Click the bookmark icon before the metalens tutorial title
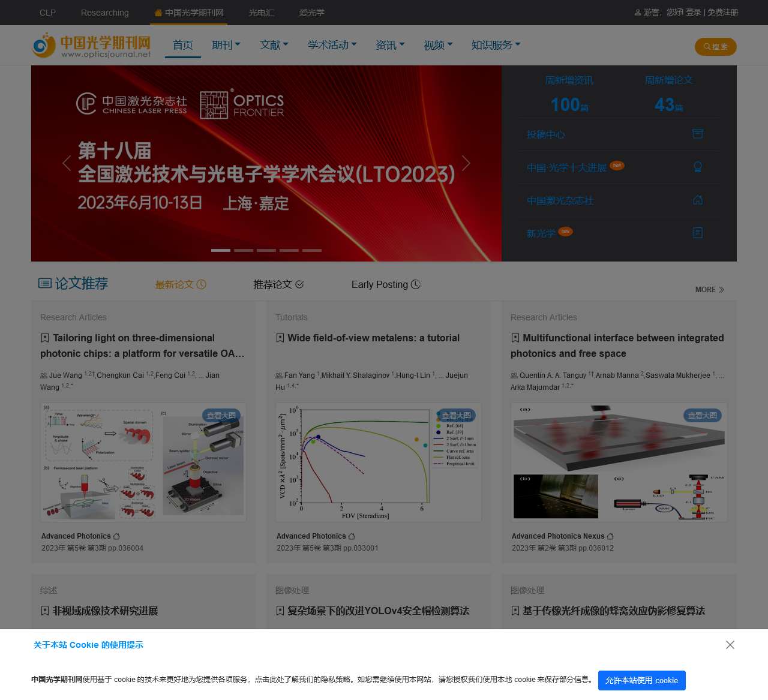Viewport: 768px width, 700px height. (280, 338)
